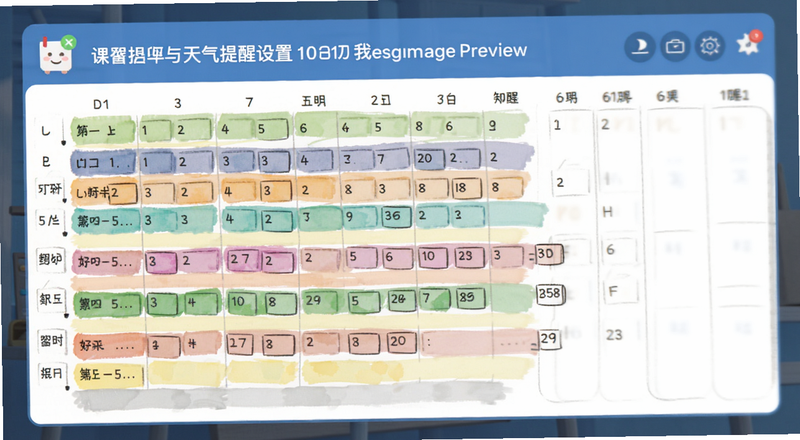800x440 pixels.
Task: Select the 五明 column header
Action: [x=313, y=101]
